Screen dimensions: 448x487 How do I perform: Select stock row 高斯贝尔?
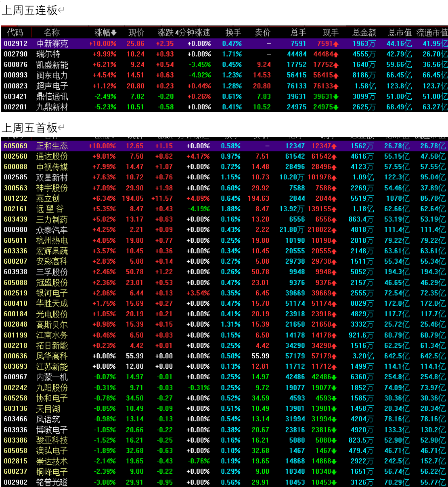pyautogui.click(x=224, y=325)
